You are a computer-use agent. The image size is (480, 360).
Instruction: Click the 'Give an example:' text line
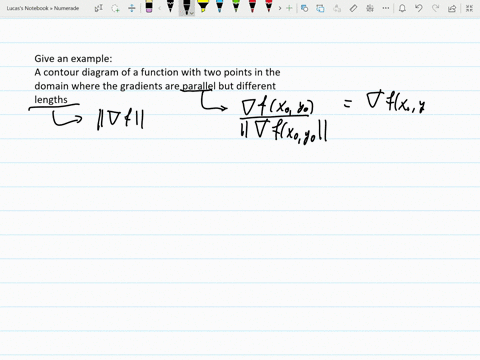click(73, 59)
